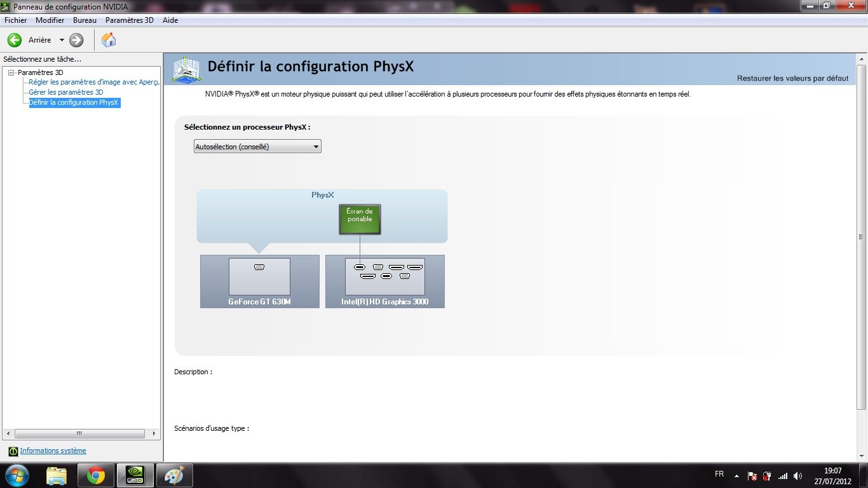
Task: Open the Fichier menu
Action: click(15, 20)
